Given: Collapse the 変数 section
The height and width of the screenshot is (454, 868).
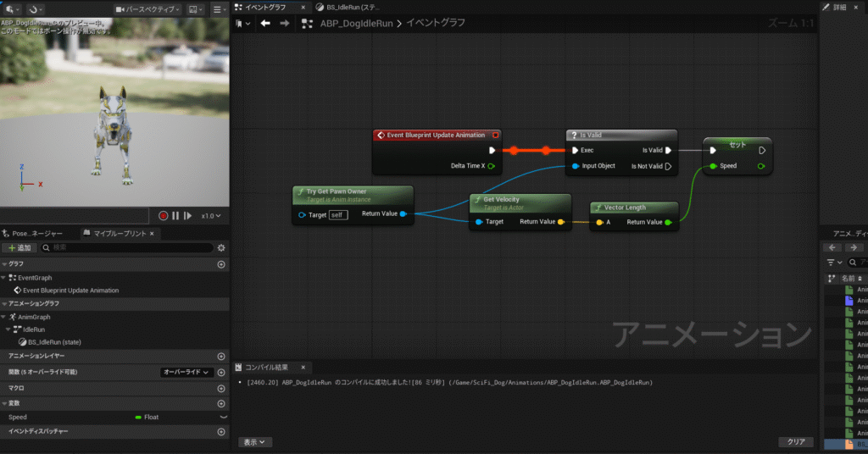Looking at the screenshot, I should [x=4, y=403].
